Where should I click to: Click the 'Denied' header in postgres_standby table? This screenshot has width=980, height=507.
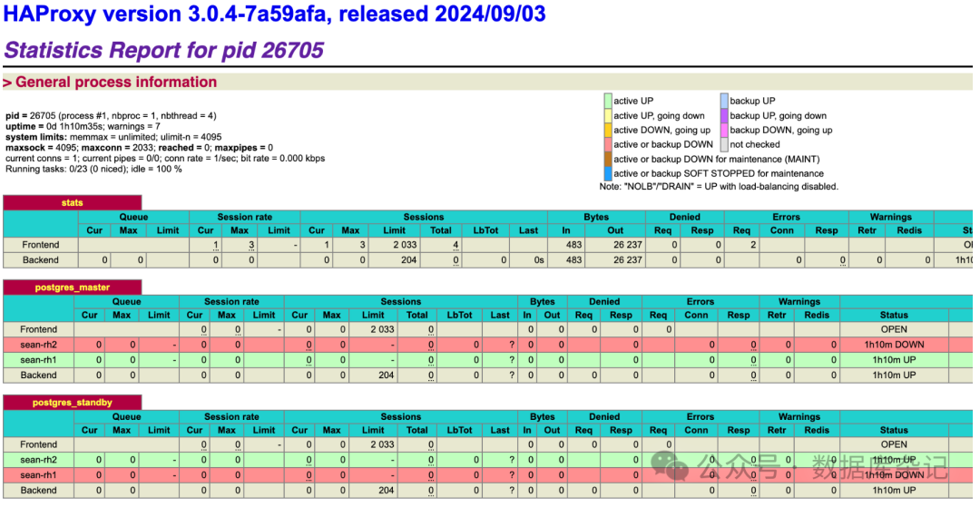click(604, 416)
